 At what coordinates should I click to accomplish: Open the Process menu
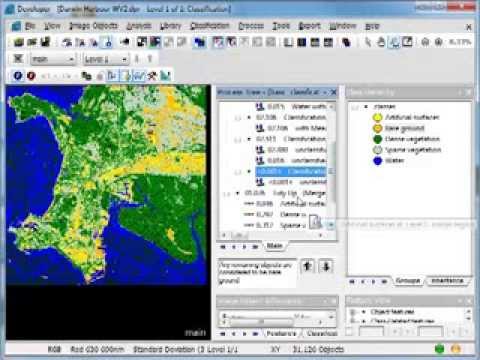251,26
